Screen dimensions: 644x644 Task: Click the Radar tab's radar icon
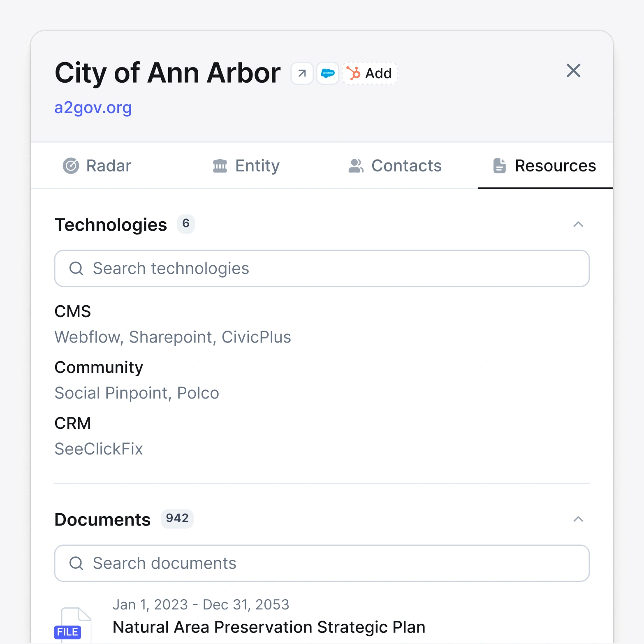click(70, 166)
